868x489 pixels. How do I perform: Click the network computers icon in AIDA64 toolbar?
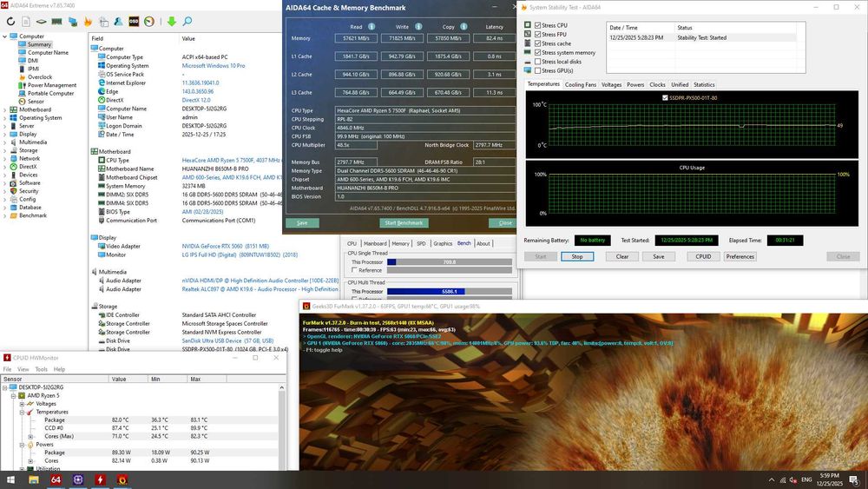tap(73, 22)
